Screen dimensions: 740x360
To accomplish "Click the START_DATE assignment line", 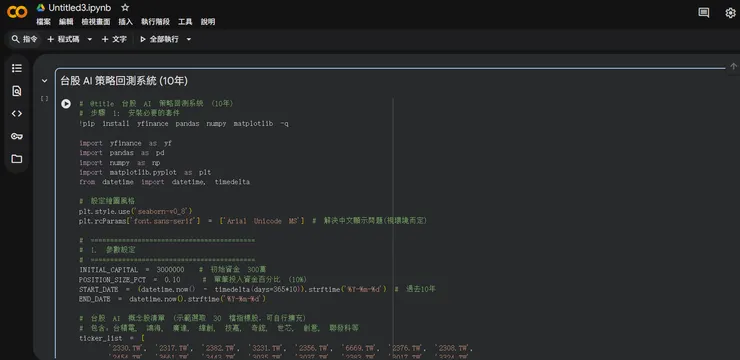I will pos(258,289).
